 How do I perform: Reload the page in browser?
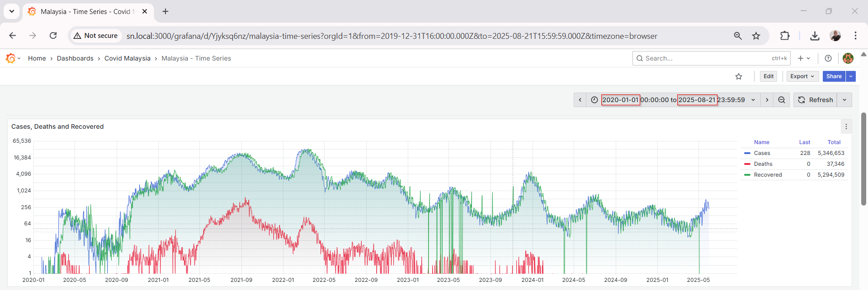[53, 36]
